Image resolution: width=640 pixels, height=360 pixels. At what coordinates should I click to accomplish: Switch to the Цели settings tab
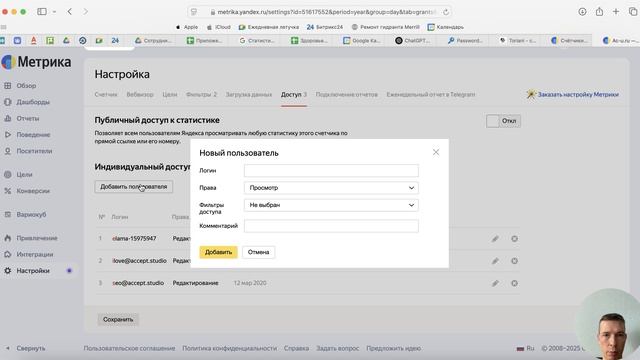(170, 94)
